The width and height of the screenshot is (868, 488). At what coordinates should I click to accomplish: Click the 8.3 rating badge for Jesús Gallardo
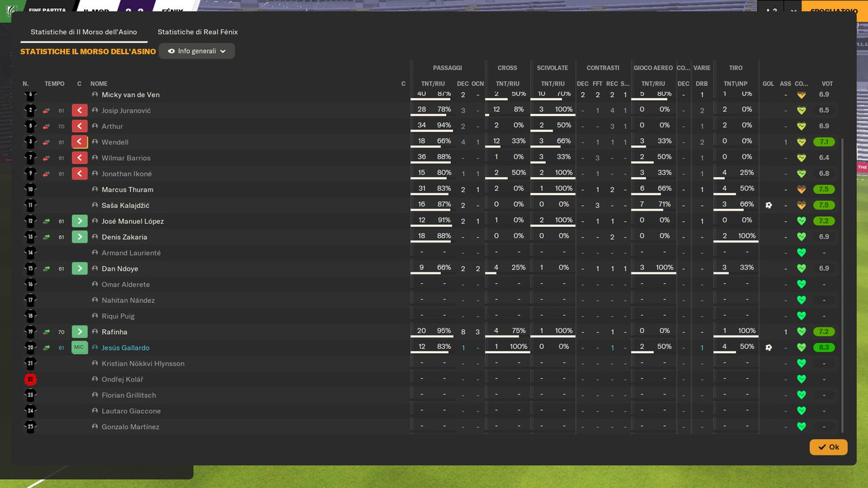click(824, 348)
